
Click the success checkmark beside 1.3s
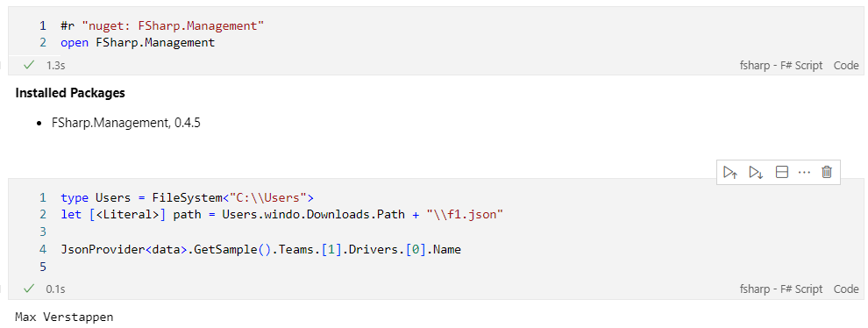click(29, 66)
